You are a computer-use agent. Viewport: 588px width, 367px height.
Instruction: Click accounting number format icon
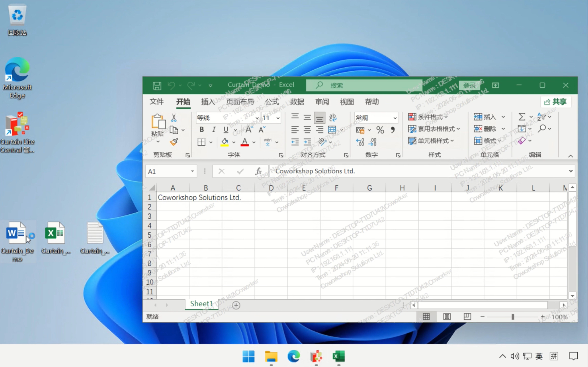360,130
